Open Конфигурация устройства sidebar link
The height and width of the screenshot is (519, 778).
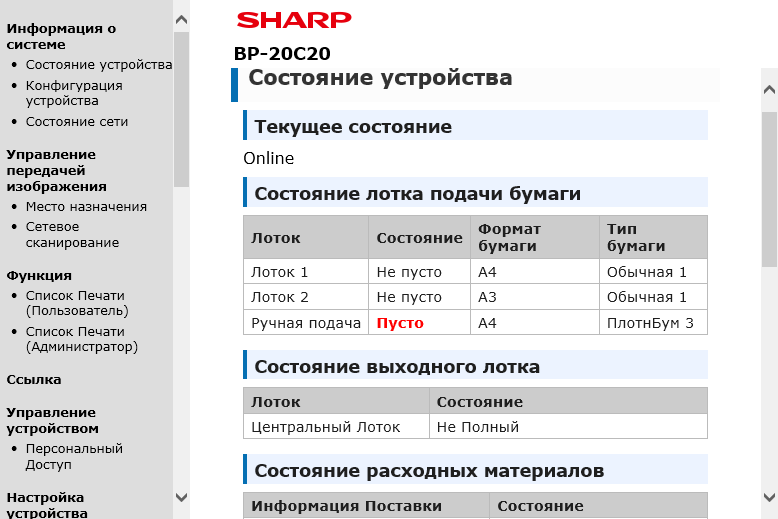point(74,93)
